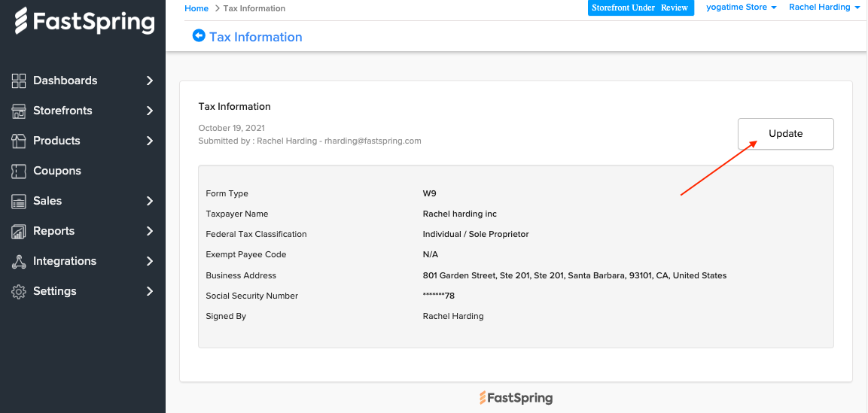Image resolution: width=868 pixels, height=413 pixels.
Task: Click the Products box icon
Action: coord(19,141)
